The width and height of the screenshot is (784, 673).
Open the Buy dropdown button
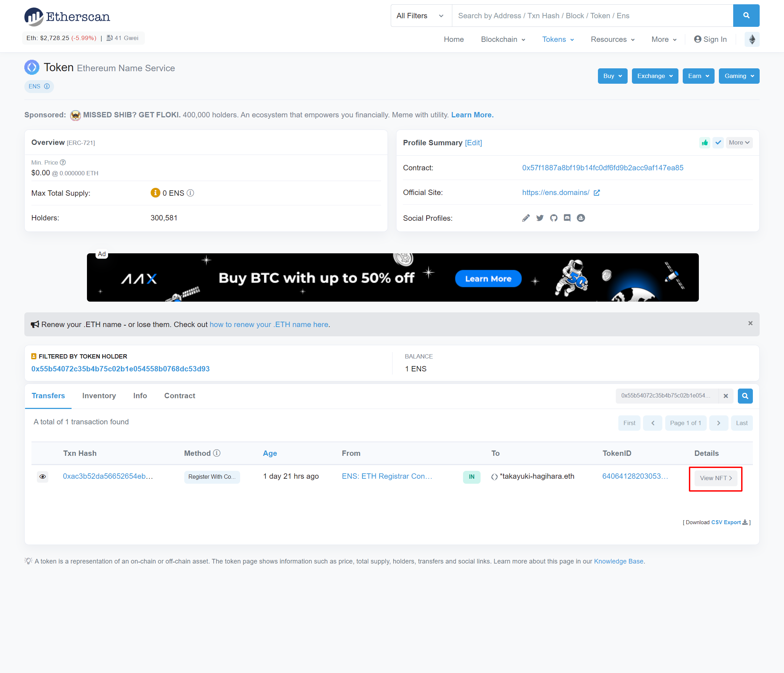(x=612, y=76)
